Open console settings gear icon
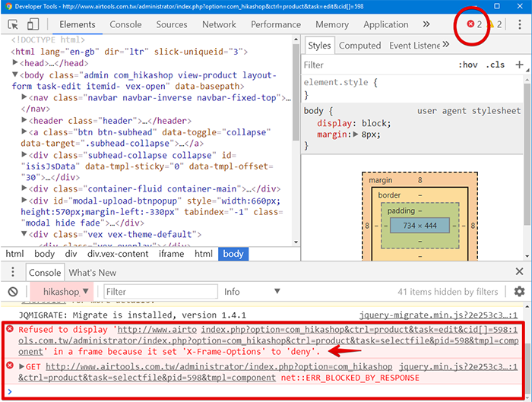This screenshot has width=532, height=402. click(519, 292)
